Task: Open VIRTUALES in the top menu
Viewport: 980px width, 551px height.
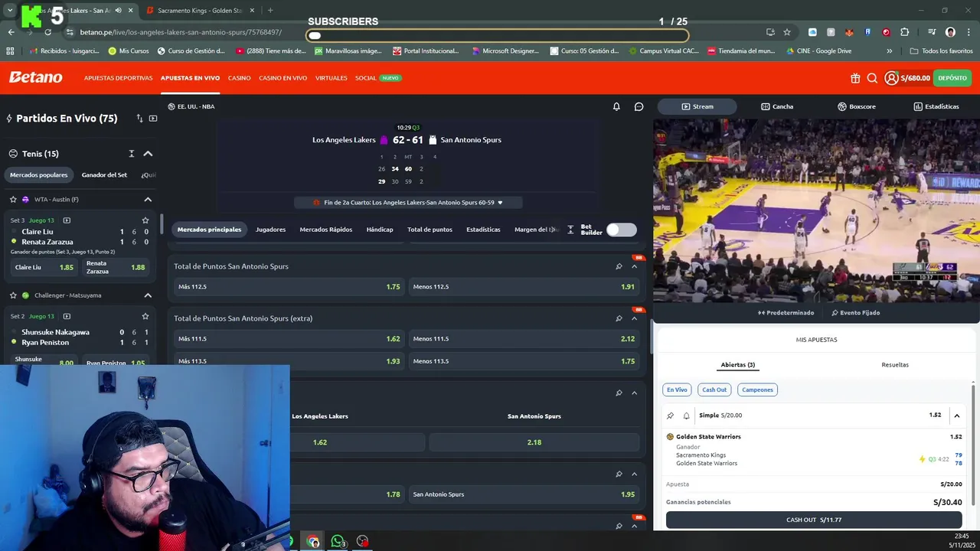Action: pyautogui.click(x=332, y=78)
